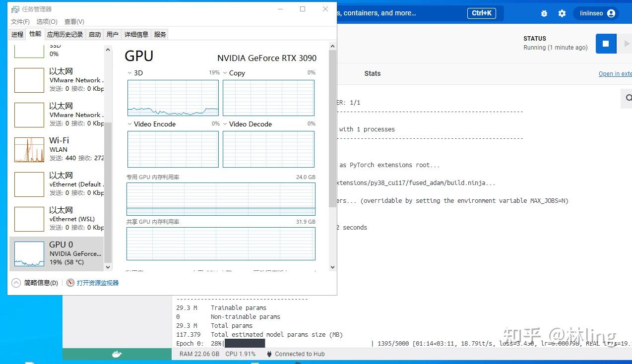The image size is (632, 364).
Task: Switch to the 用户 tab
Action: (113, 34)
